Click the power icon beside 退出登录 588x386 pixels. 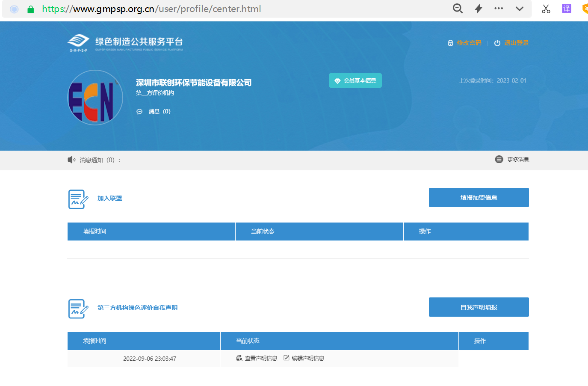coord(497,43)
